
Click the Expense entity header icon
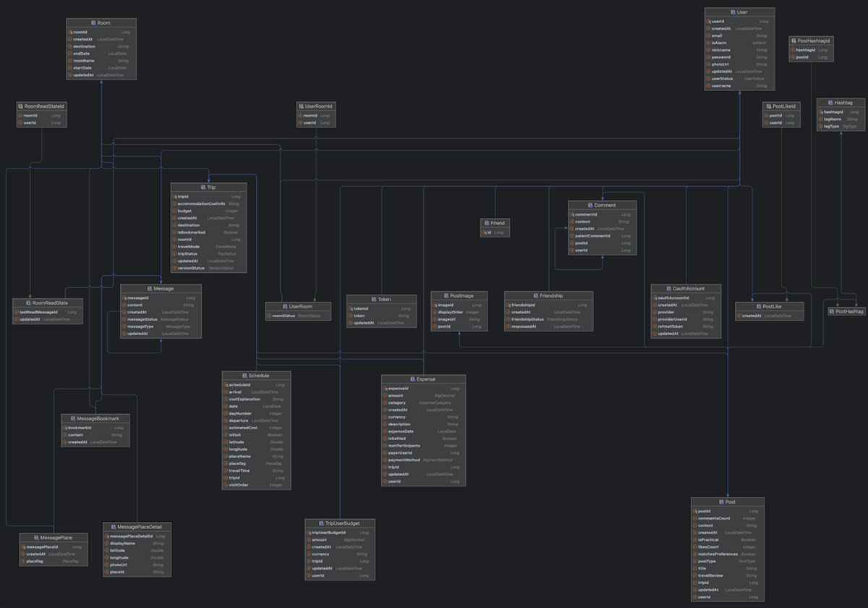tap(412, 379)
